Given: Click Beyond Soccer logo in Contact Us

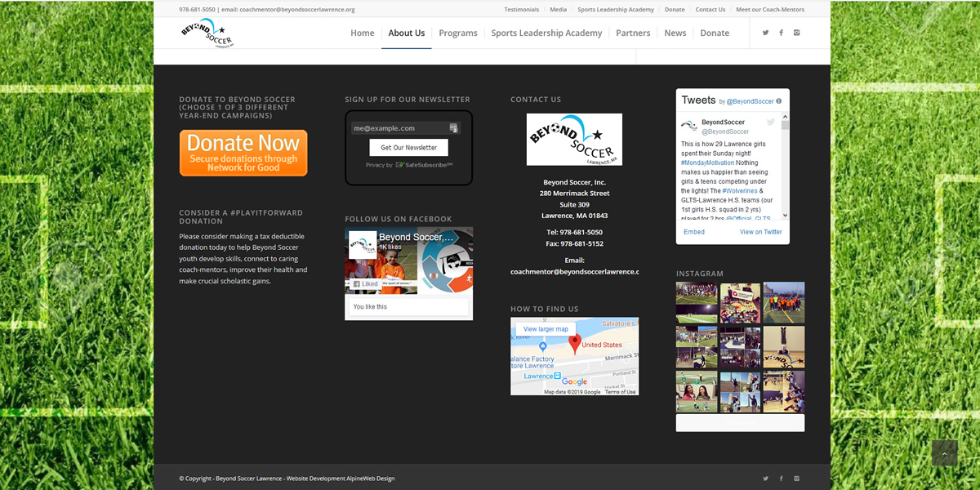Looking at the screenshot, I should pos(574,140).
